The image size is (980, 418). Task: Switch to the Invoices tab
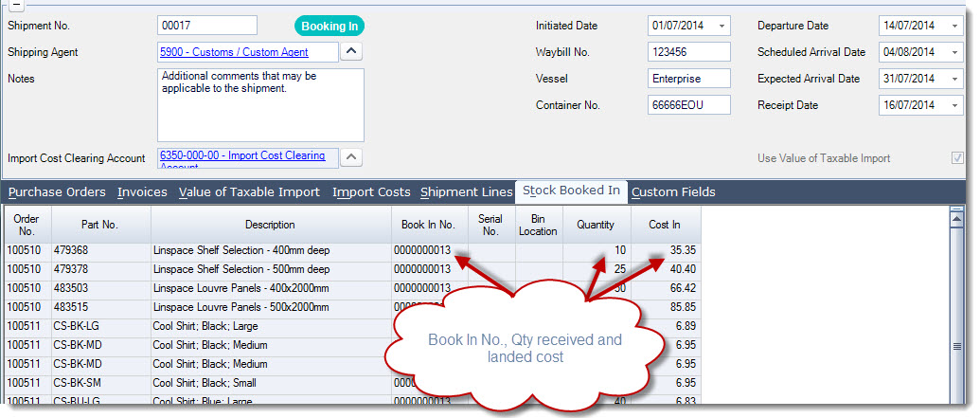pos(142,192)
